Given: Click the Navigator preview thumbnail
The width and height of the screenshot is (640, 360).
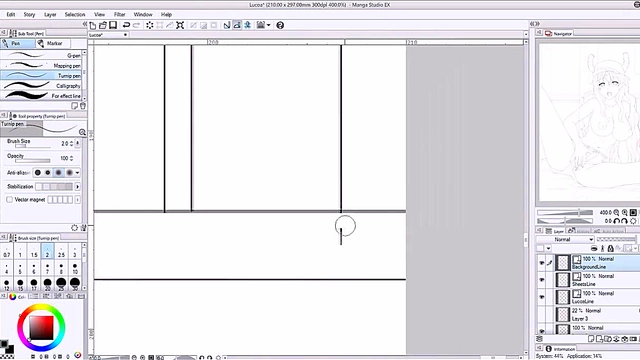Looking at the screenshot, I should point(589,122).
